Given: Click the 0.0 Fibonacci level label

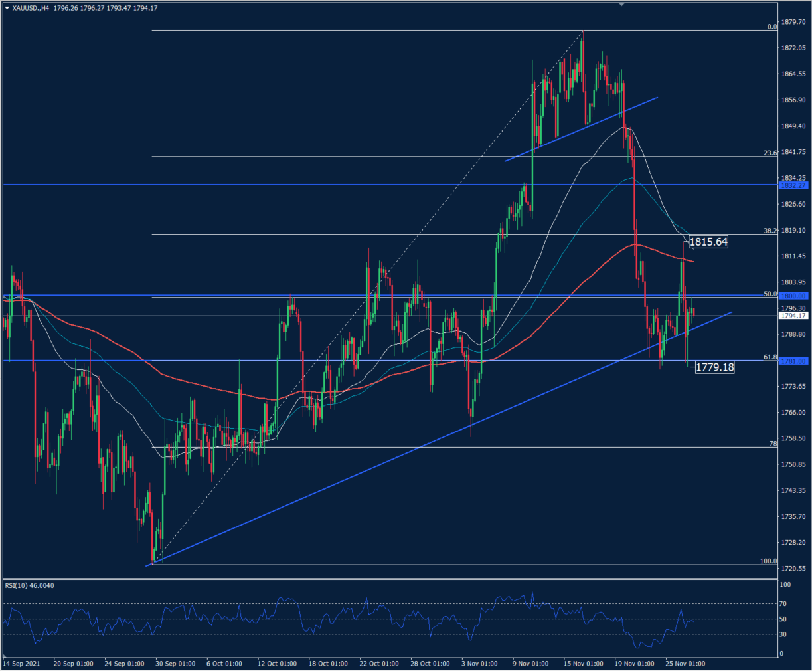Looking at the screenshot, I should pyautogui.click(x=771, y=27).
